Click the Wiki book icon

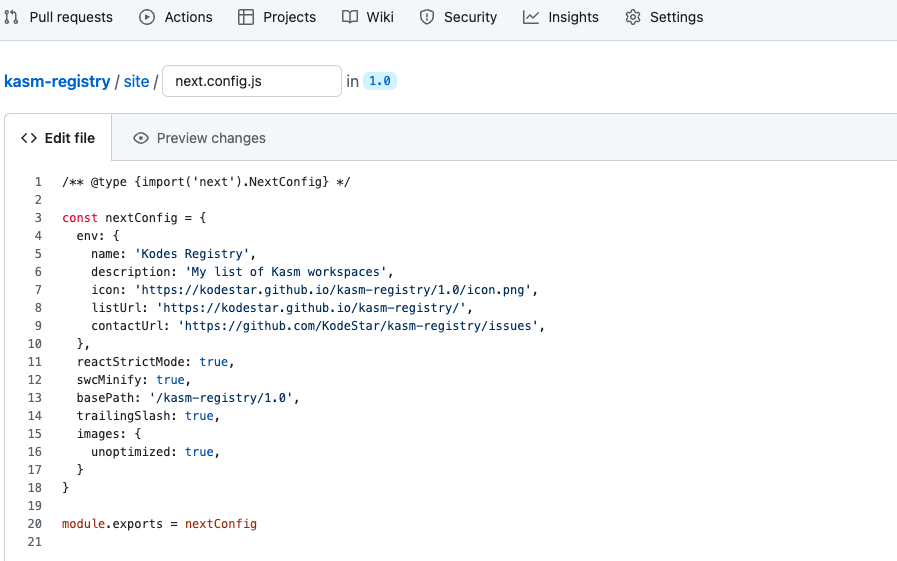click(350, 17)
